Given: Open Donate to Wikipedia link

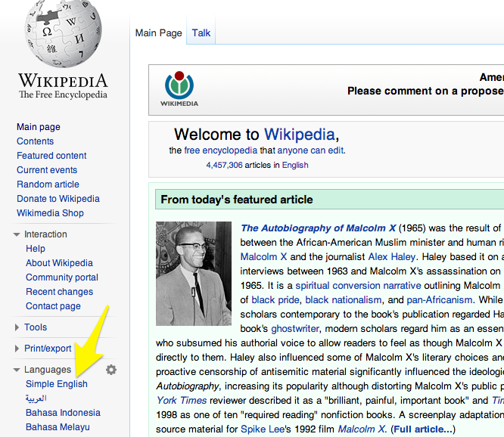Looking at the screenshot, I should (58, 199).
